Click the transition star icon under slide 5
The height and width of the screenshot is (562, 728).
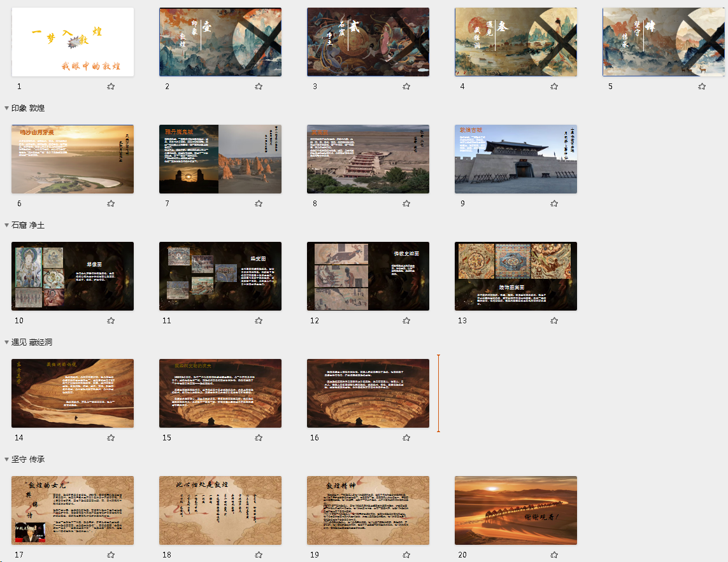[x=701, y=87]
